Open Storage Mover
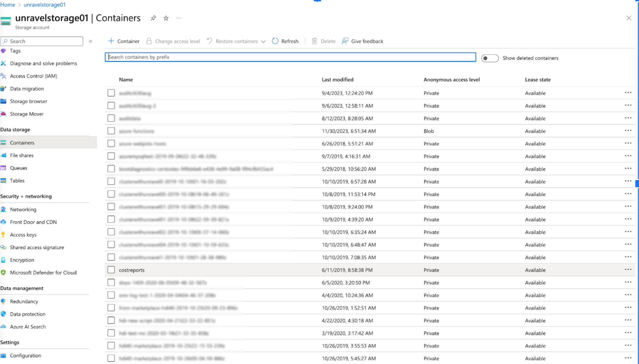The width and height of the screenshot is (639, 364). 27,114
